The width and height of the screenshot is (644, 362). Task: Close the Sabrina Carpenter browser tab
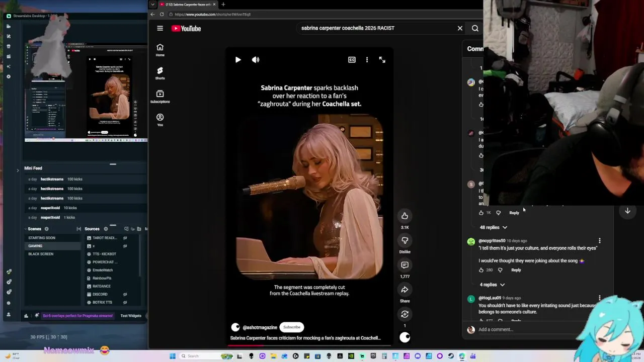pos(214,5)
